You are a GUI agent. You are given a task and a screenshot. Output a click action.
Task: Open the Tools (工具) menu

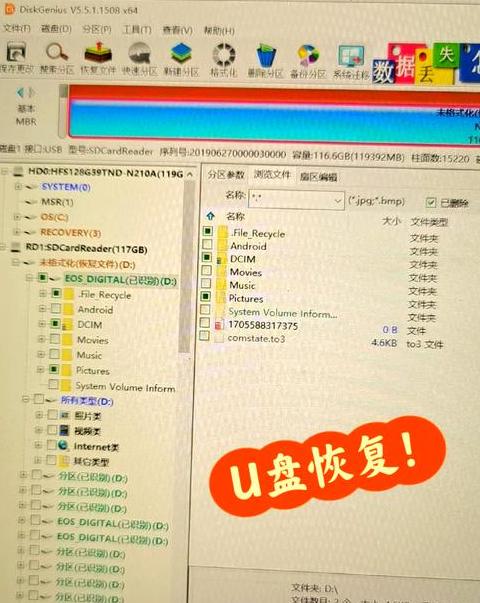pos(137,30)
